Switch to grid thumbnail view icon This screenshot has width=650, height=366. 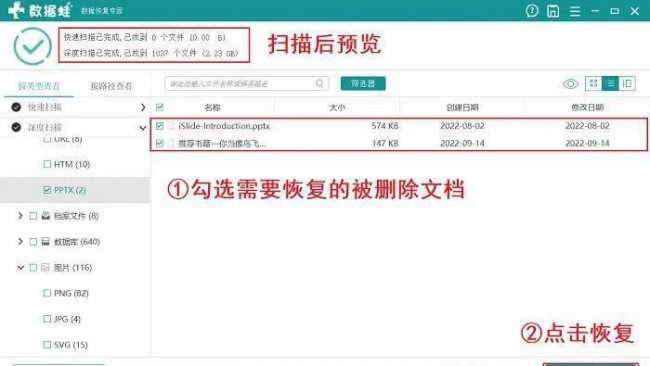(x=593, y=83)
